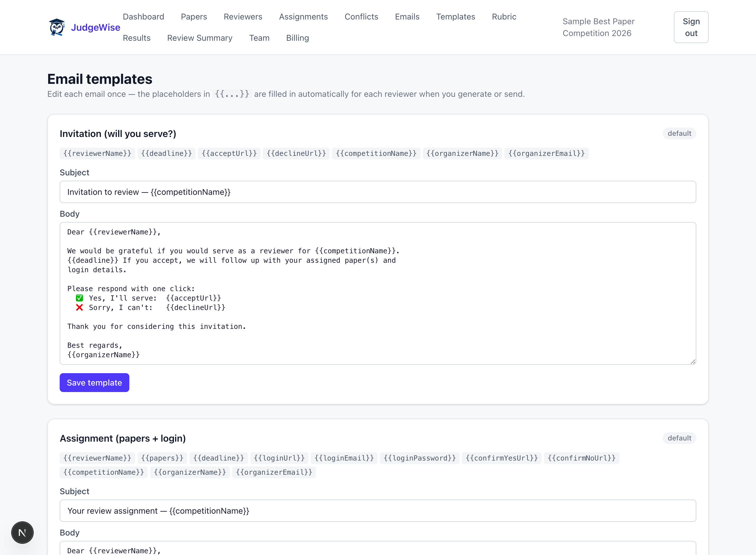This screenshot has width=756, height=555.
Task: Click the {{loginUrl}} placeholder chip
Action: 279,458
